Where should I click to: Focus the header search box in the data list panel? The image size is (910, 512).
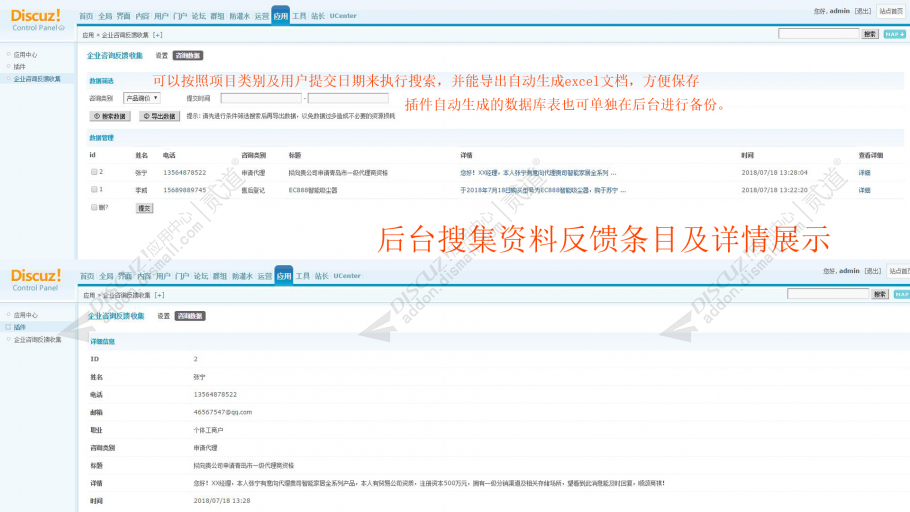click(818, 34)
